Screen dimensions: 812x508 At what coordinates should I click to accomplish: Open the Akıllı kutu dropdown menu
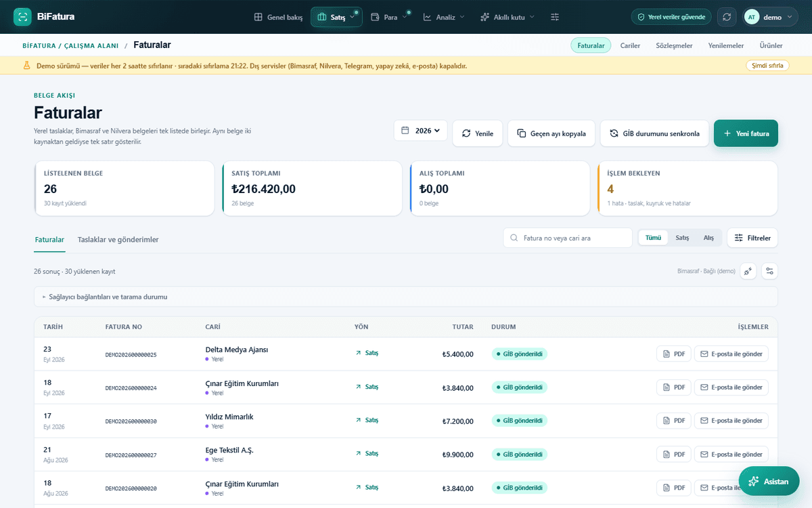[x=507, y=17]
